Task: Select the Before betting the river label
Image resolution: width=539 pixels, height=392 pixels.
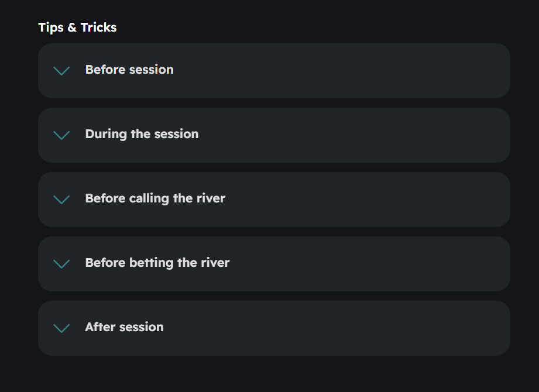Action: pos(157,263)
